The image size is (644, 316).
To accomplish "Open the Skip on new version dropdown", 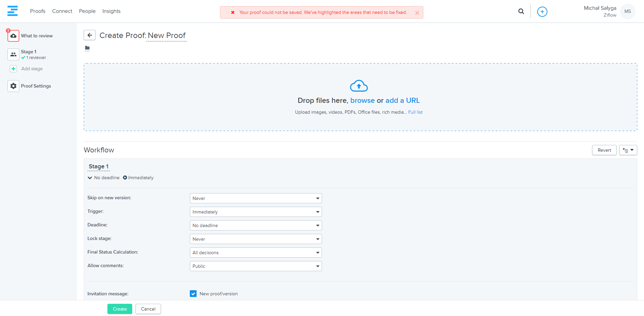I will pyautogui.click(x=256, y=198).
